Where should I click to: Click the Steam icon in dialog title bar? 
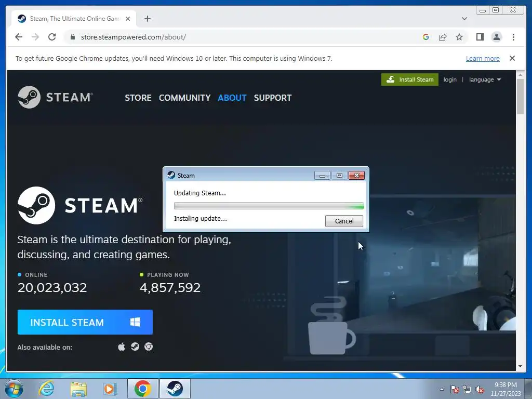(x=171, y=175)
